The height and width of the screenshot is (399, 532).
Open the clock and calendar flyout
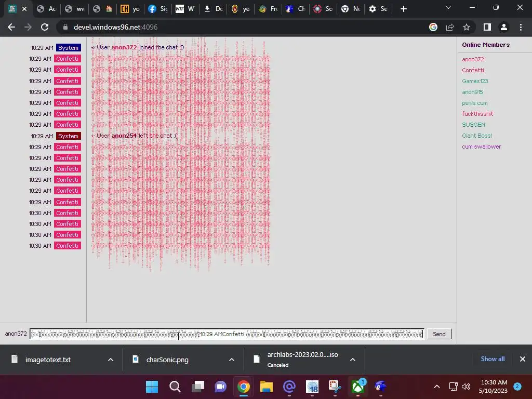(x=493, y=387)
